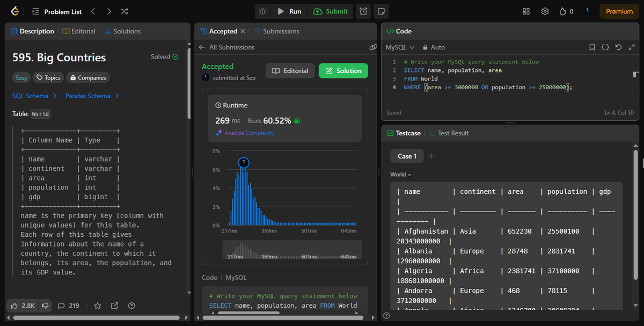Star the problem as favorite
The image size is (644, 326).
coord(97,306)
